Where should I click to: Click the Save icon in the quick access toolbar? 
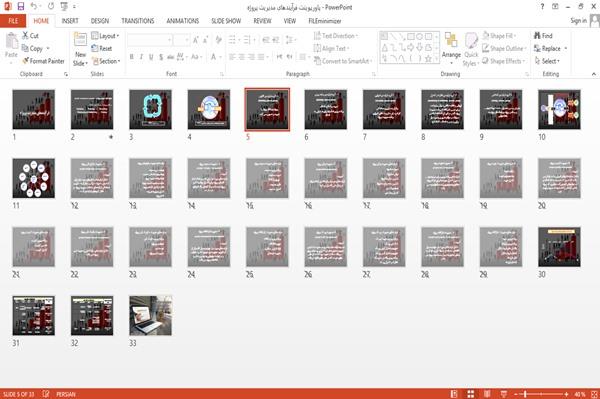point(21,6)
